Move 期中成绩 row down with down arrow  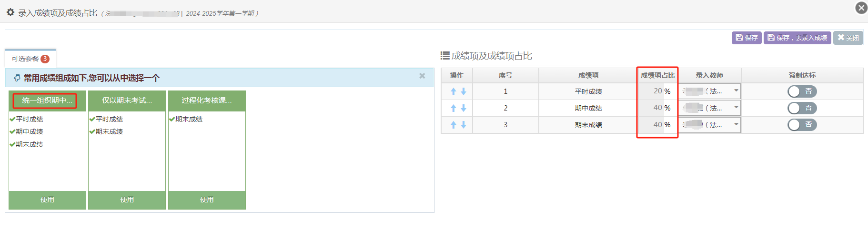(464, 108)
